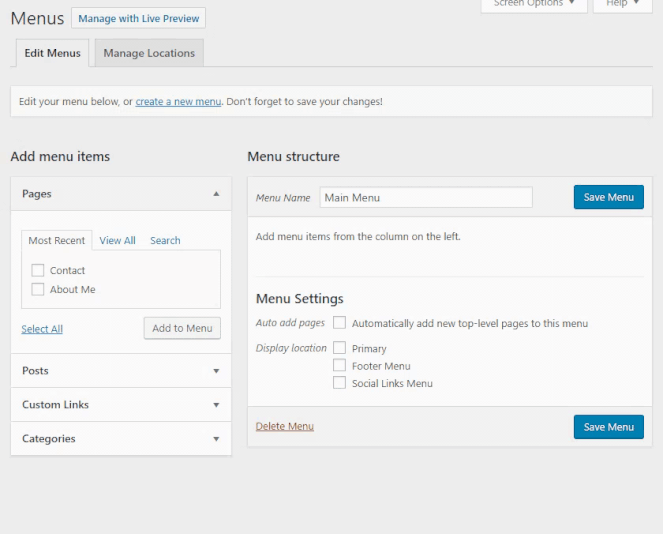Screen dimensions: 663x534
Task: Open the Screen Options dropdown
Action: pos(533,4)
